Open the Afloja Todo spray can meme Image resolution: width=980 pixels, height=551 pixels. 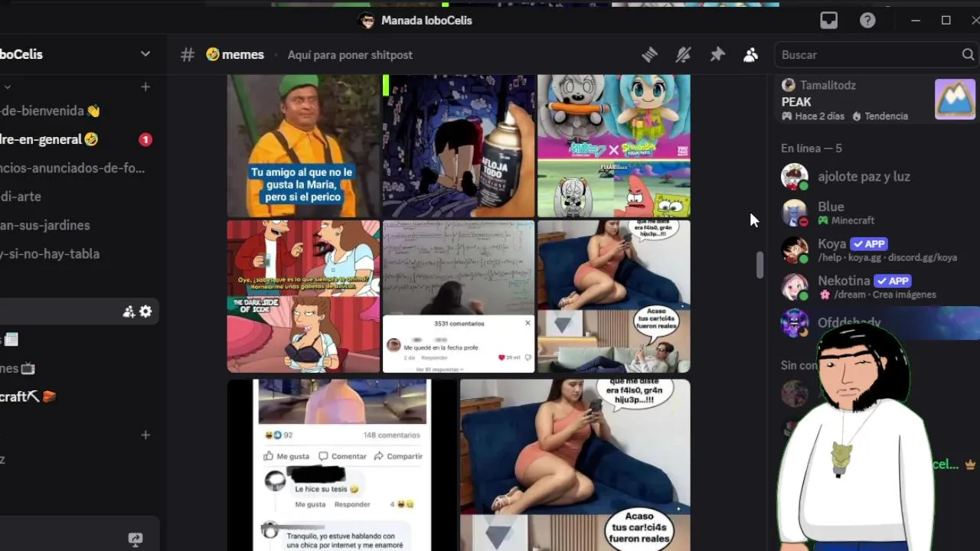coord(459,146)
